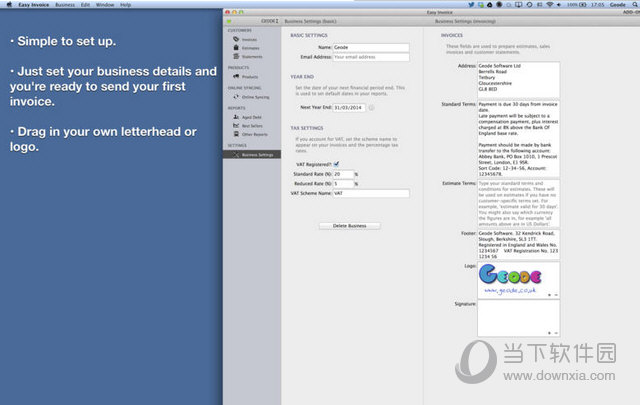Image resolution: width=640 pixels, height=405 pixels.
Task: Click the Footer text area
Action: pyautogui.click(x=518, y=245)
